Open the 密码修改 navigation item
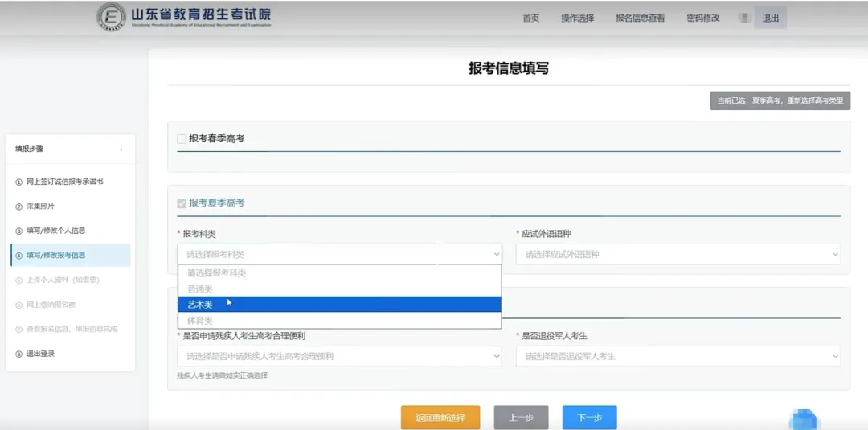This screenshot has width=868, height=430. pyautogui.click(x=703, y=18)
